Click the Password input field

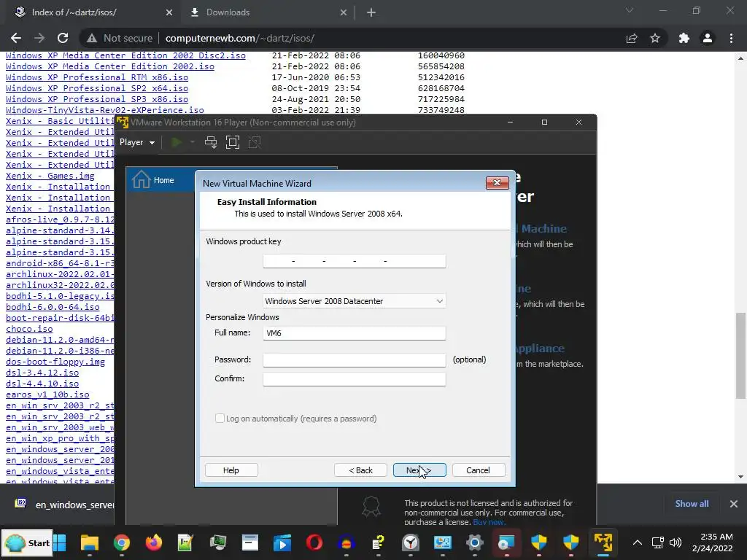[354, 360]
